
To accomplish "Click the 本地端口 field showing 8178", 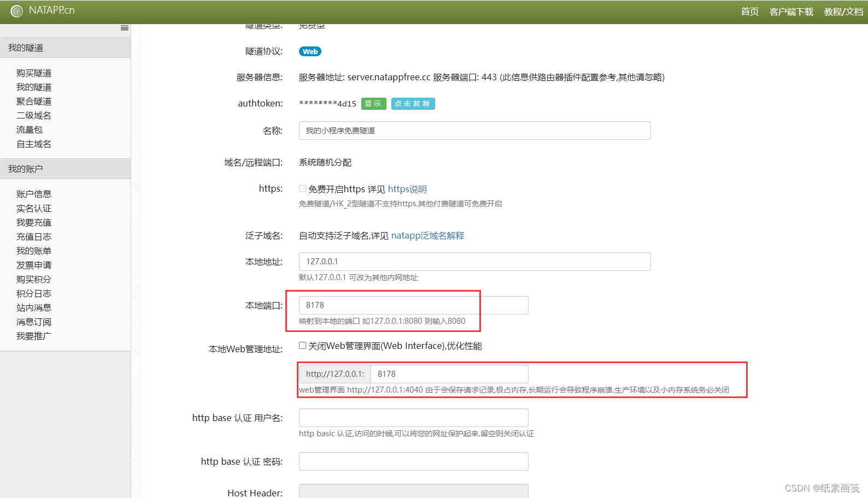I will click(413, 305).
